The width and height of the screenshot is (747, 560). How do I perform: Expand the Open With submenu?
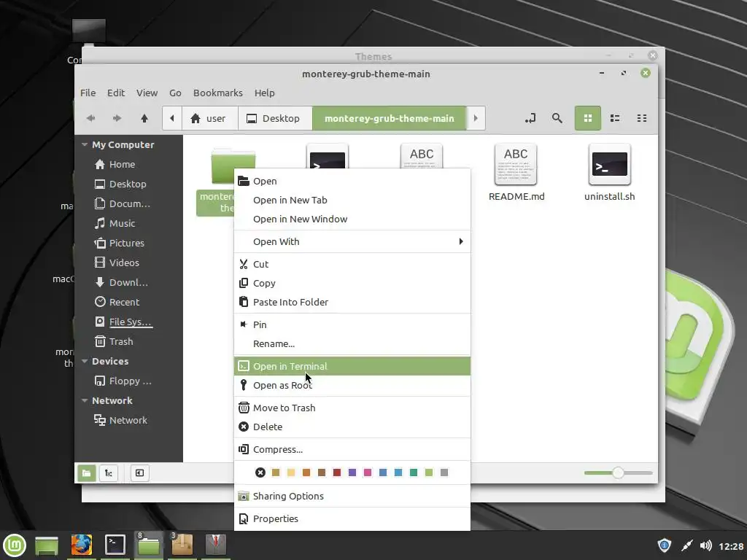click(x=352, y=241)
